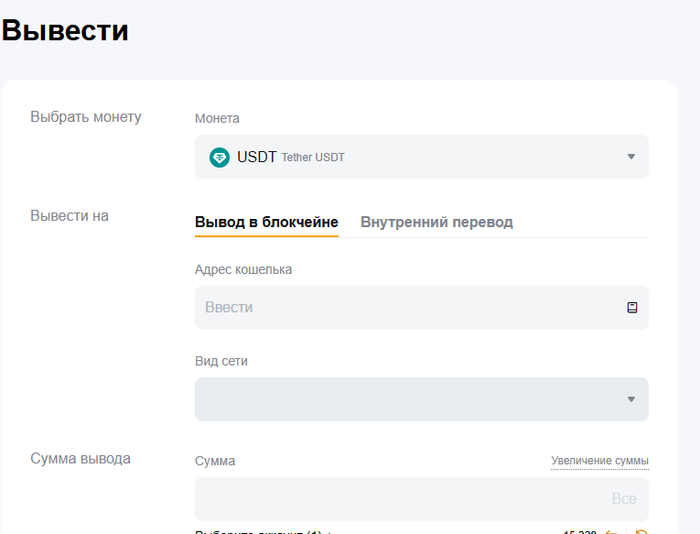Image resolution: width=700 pixels, height=534 pixels.
Task: Expand the Монета coin dropdown arrow
Action: (631, 157)
